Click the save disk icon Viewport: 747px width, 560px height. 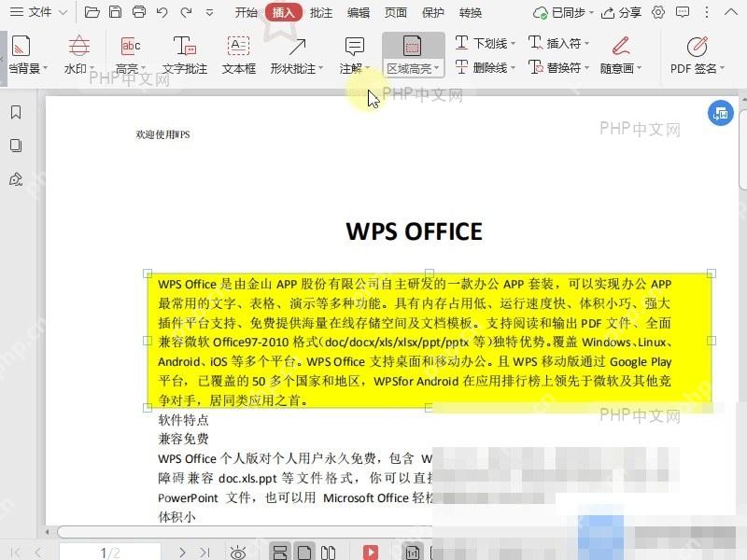click(x=115, y=12)
